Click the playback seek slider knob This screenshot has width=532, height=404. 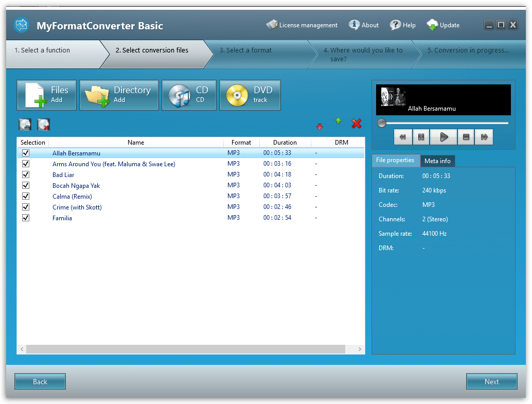tap(382, 123)
